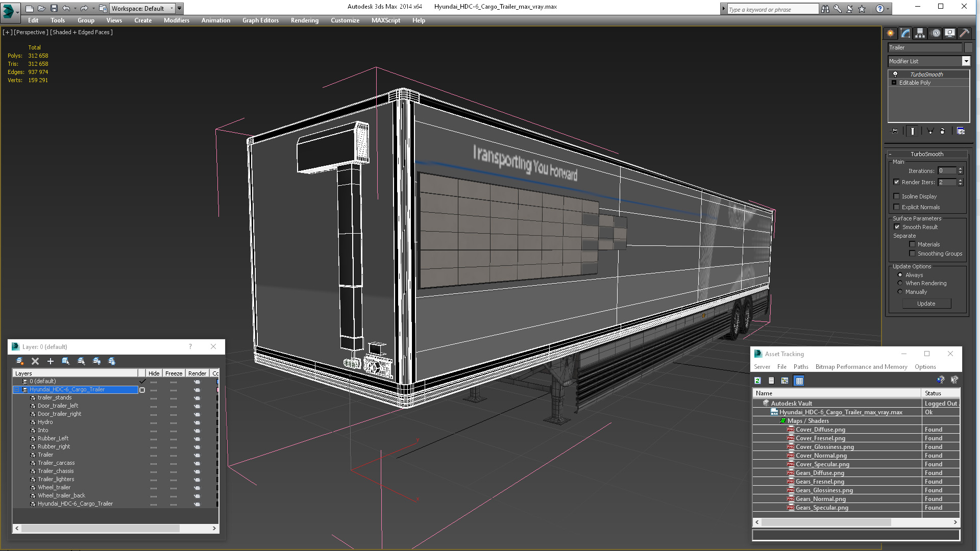980x551 pixels.
Task: Open Paths menu in Asset Tracking
Action: coord(801,367)
